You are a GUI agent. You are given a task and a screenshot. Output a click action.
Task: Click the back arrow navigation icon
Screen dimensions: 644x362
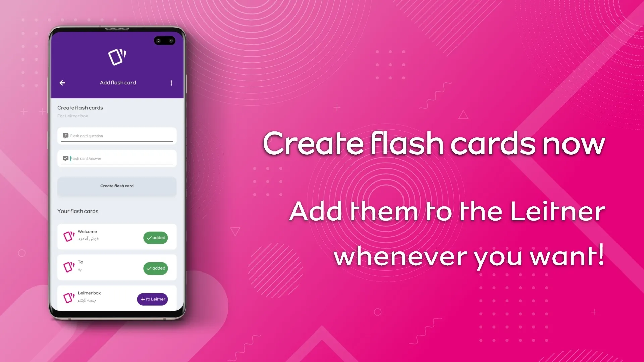pos(62,83)
